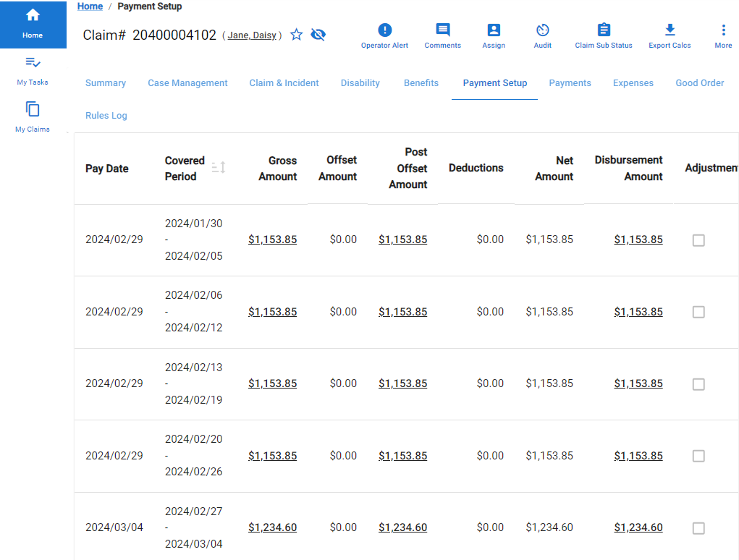Viewport: 739px width, 560px height.
Task: Check Adjustment box for 2024/01/30 period row
Action: point(698,240)
